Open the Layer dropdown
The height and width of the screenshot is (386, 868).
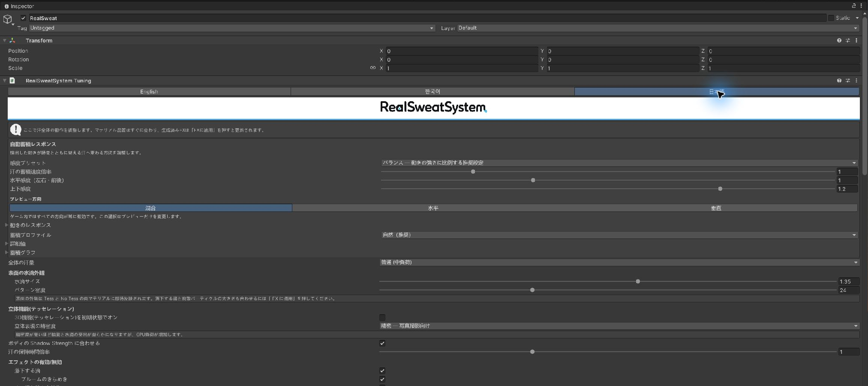click(658, 28)
